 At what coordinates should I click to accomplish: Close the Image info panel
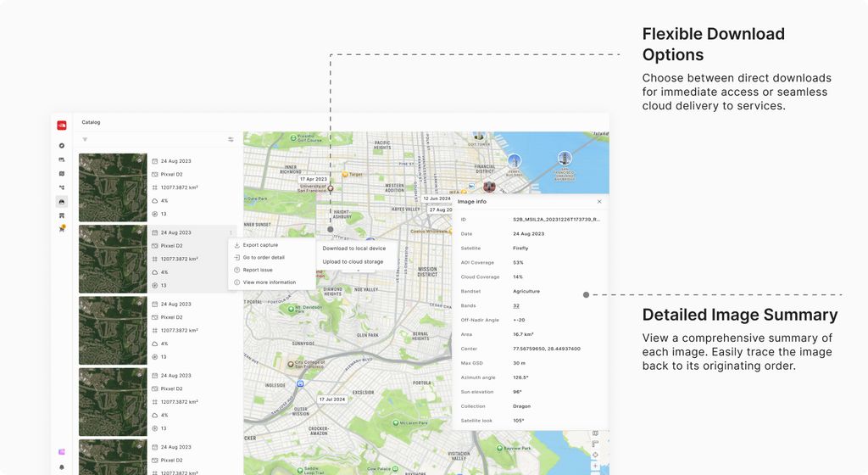599,202
